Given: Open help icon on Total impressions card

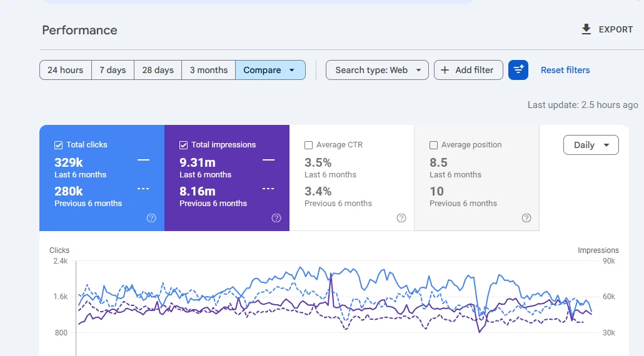Looking at the screenshot, I should 276,218.
